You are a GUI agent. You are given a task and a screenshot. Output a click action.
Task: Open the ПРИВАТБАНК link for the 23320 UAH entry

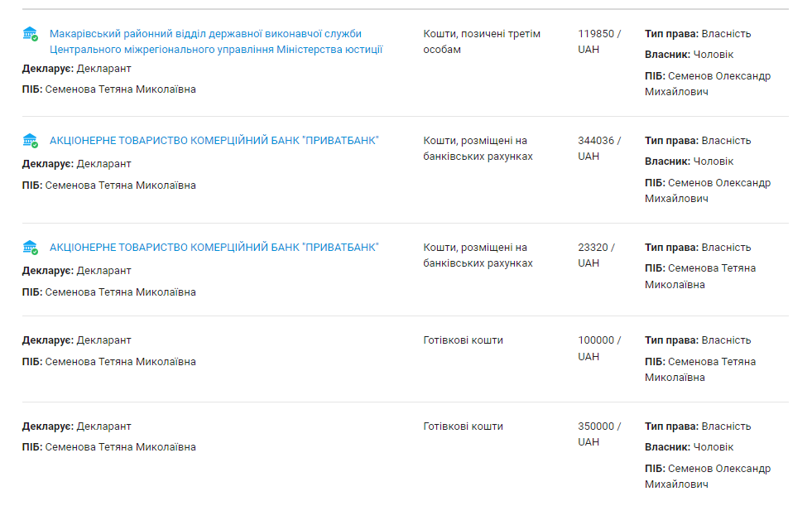pos(214,247)
